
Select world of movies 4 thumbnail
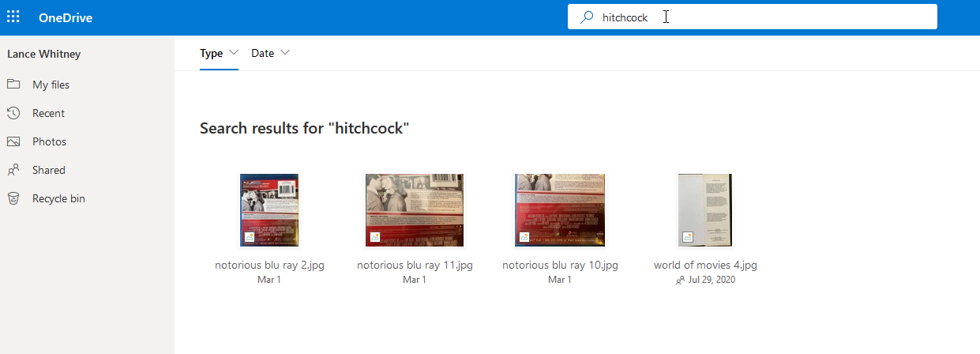click(x=705, y=210)
